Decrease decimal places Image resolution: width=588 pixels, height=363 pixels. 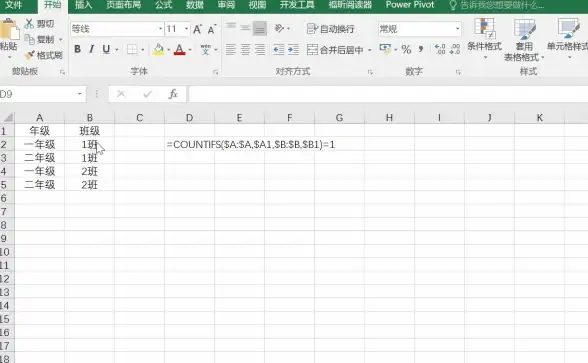[x=454, y=49]
